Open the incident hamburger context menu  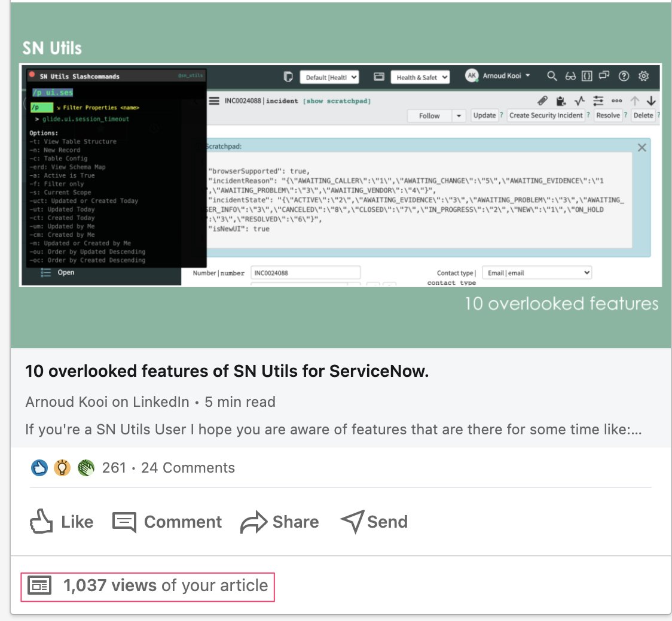[214, 101]
